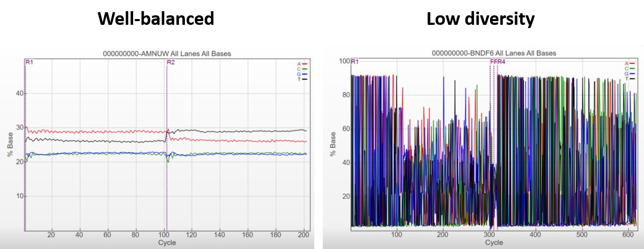Select the Cycle axis label under BNDF6 chart
644x249 pixels.
493,243
